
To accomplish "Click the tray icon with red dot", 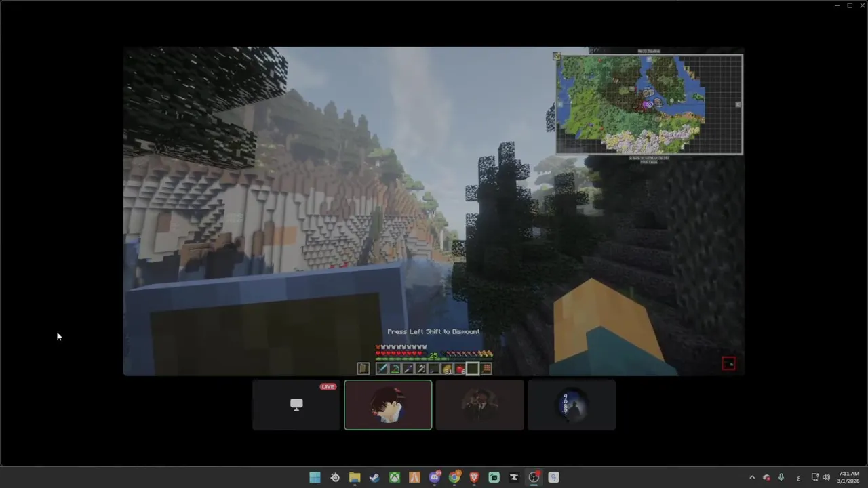I will 766,477.
